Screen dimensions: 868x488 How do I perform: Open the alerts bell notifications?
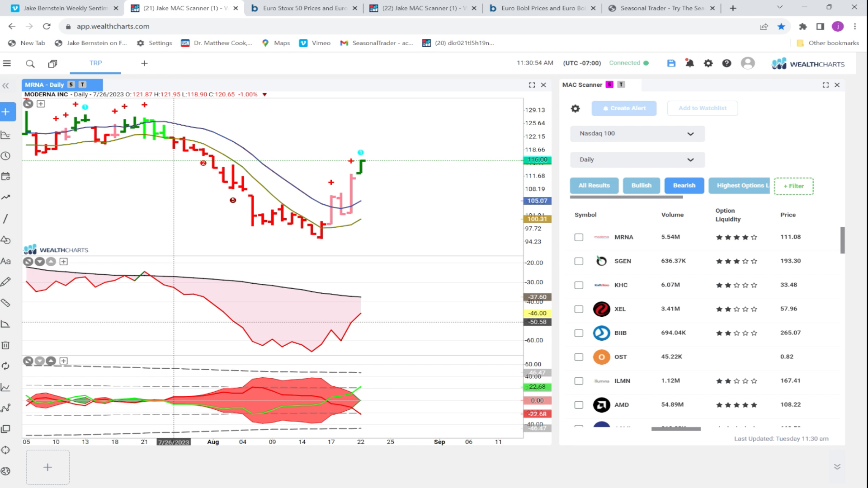[689, 63]
